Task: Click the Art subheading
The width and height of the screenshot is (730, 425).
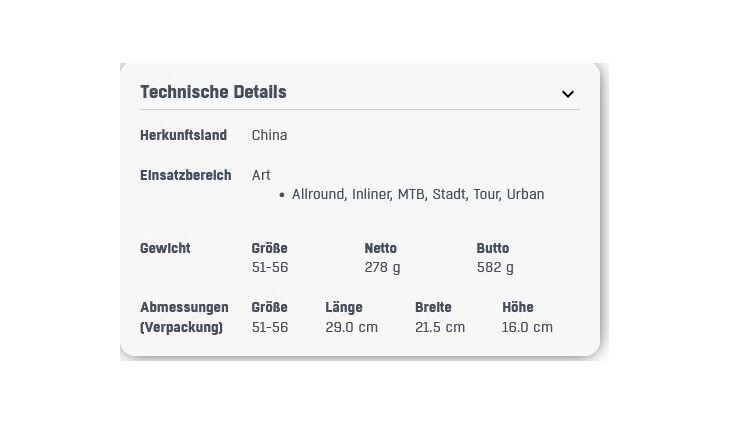Action: coord(261,175)
